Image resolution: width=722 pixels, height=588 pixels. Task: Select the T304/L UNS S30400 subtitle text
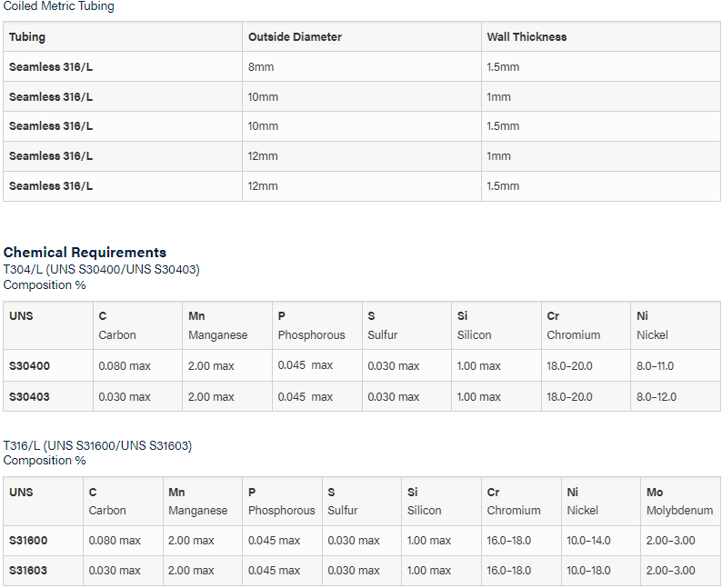tap(101, 269)
